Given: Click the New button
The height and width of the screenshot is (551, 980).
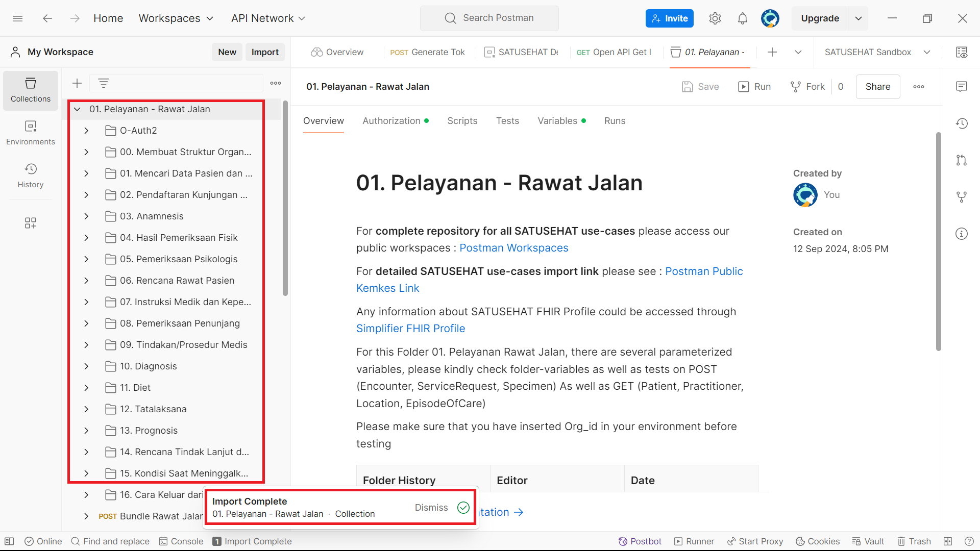Looking at the screenshot, I should pos(227,52).
